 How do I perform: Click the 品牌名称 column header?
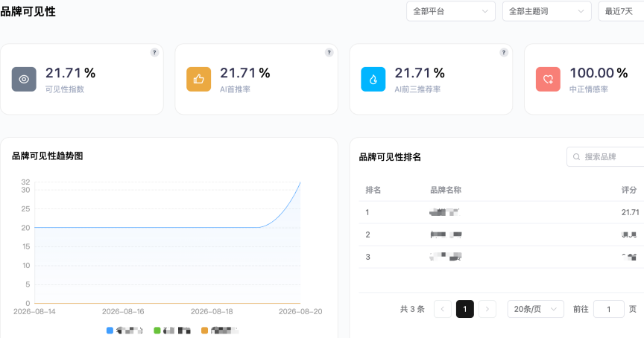coord(446,190)
